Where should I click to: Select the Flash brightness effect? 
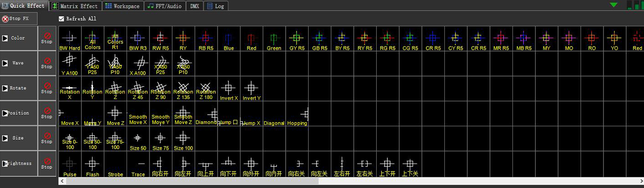pyautogui.click(x=92, y=164)
